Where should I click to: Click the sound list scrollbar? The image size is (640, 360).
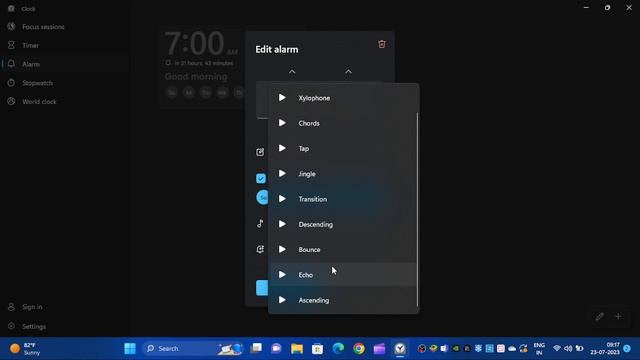click(x=417, y=209)
